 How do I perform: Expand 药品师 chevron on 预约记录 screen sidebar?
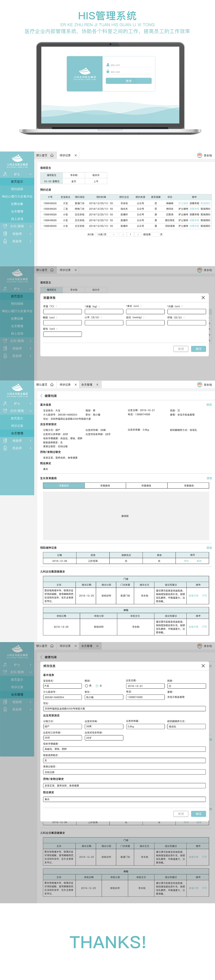pyautogui.click(x=31, y=241)
